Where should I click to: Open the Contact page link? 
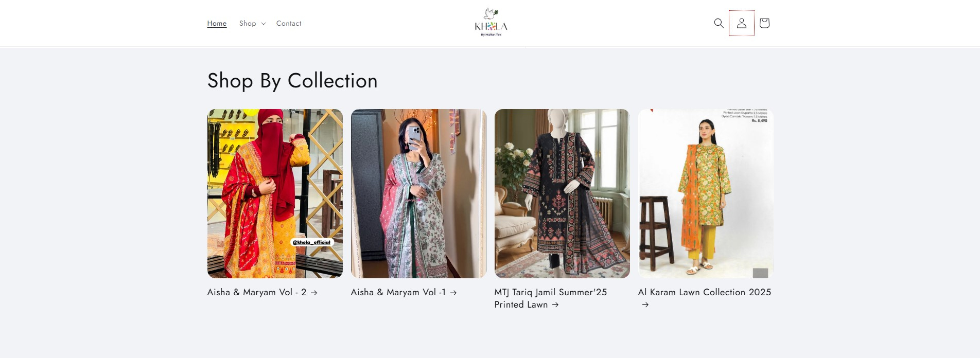pyautogui.click(x=289, y=23)
